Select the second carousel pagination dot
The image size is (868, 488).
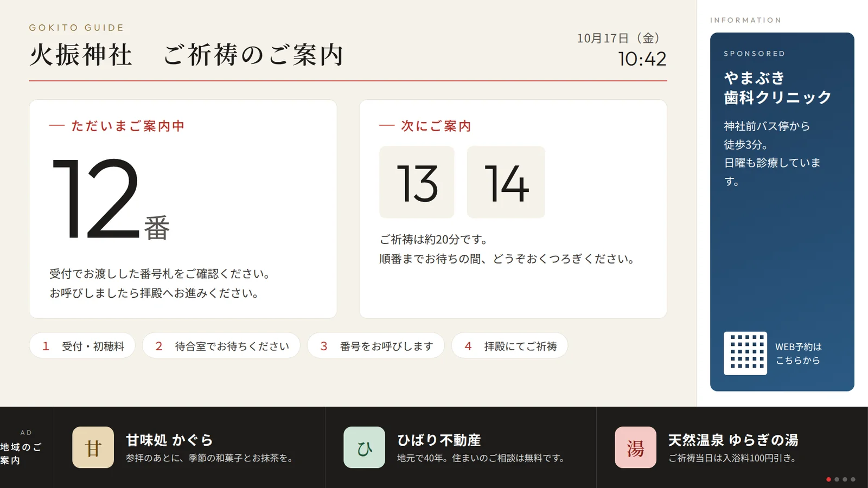click(x=837, y=479)
